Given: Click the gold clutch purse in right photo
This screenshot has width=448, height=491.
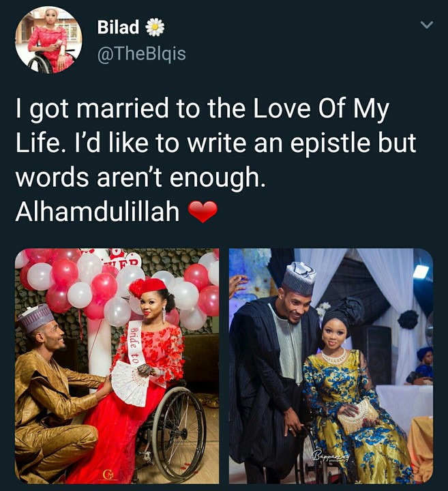Looking at the screenshot, I should (358, 416).
